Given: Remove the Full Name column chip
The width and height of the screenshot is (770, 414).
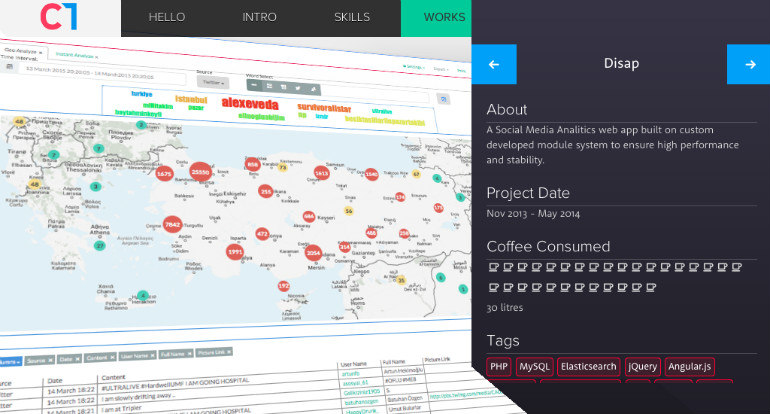Looking at the screenshot, I should coord(190,354).
